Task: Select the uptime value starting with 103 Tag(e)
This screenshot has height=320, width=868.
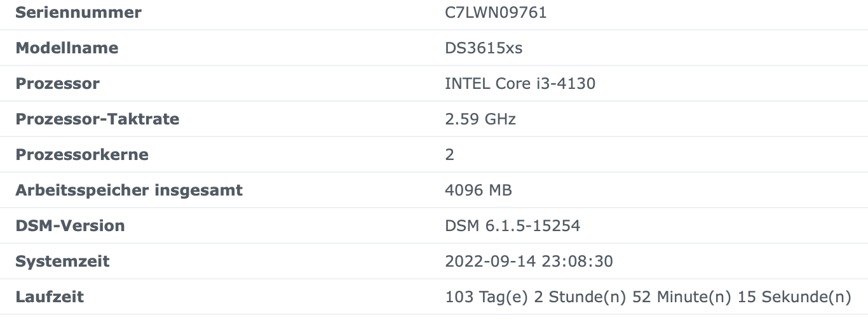Action: click(x=648, y=297)
